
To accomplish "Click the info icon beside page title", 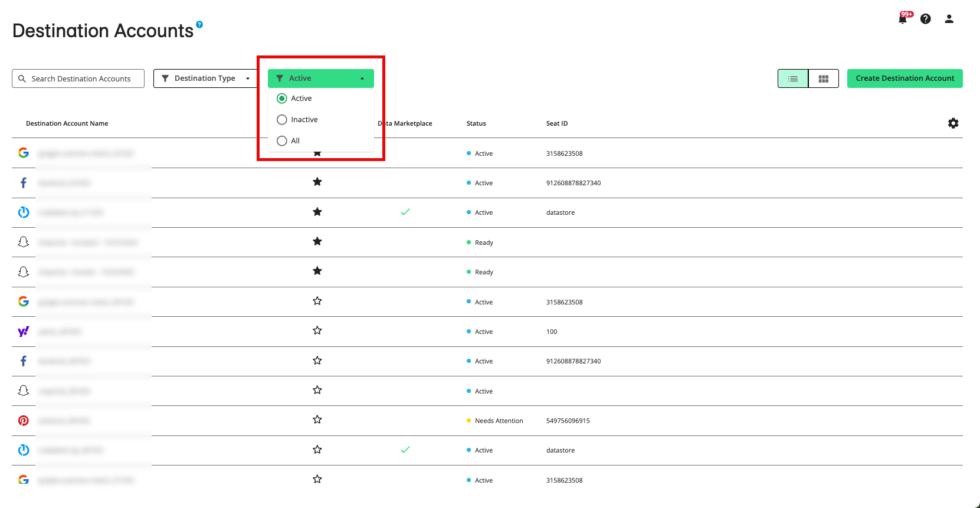I will [x=199, y=24].
